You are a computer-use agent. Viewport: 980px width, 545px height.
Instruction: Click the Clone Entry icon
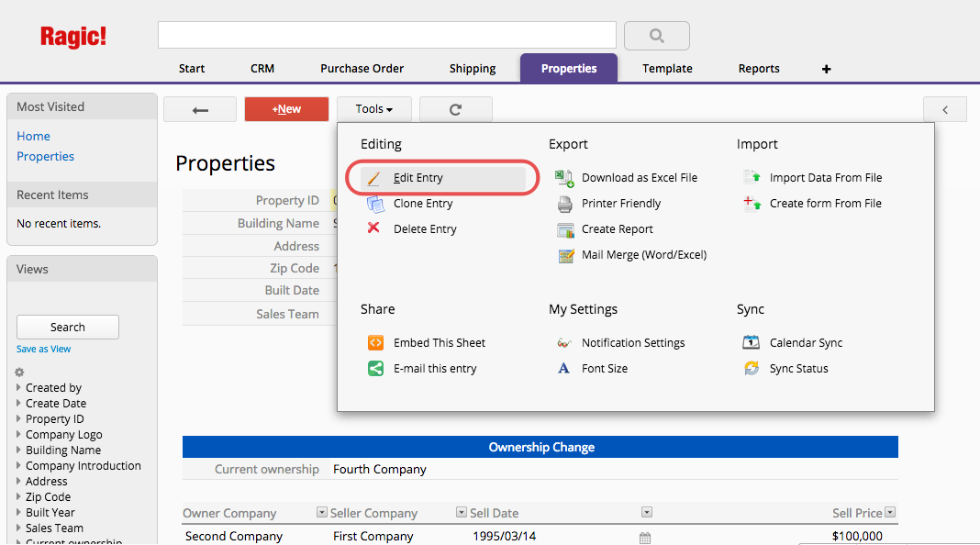[375, 204]
